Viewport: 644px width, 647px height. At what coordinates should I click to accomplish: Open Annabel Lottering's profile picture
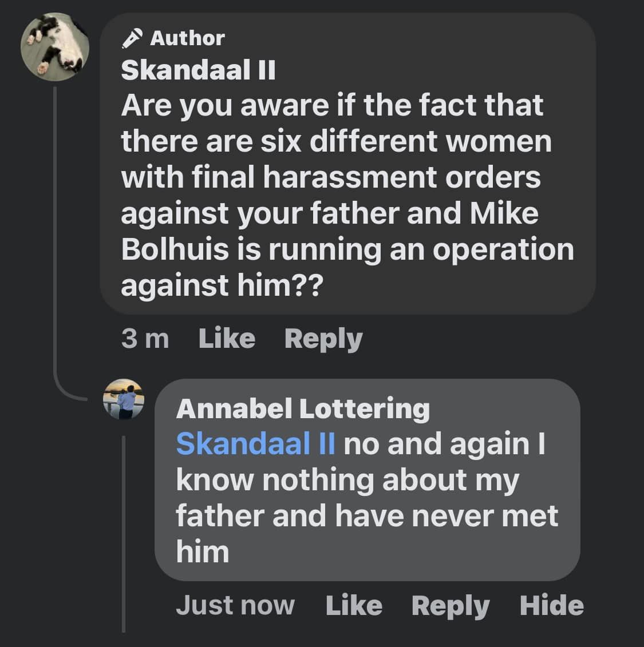pyautogui.click(x=124, y=399)
